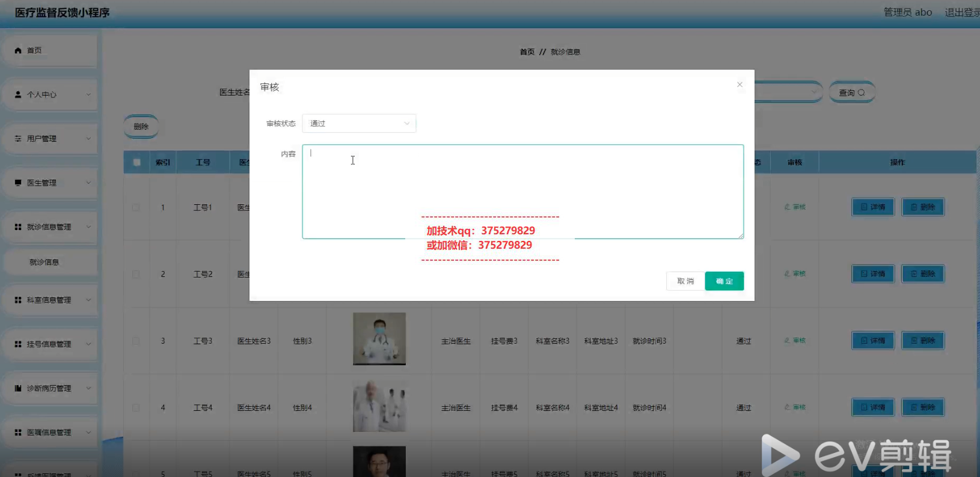Click the grid icon beside 就诊信息管理
Screen dimensions: 980x477
18,227
